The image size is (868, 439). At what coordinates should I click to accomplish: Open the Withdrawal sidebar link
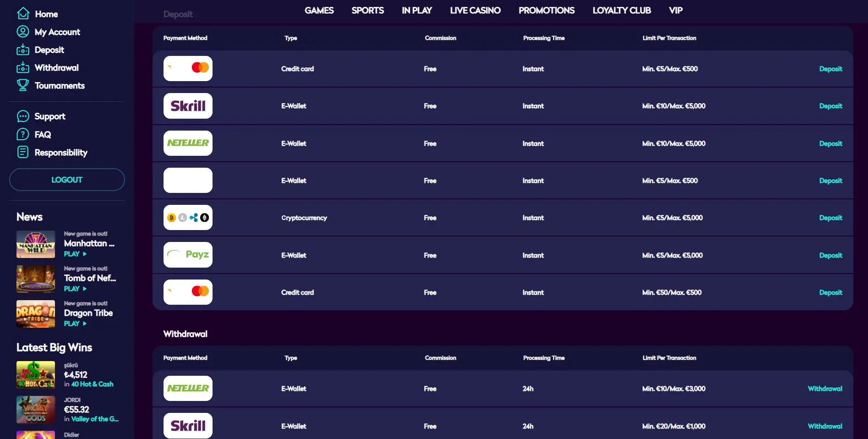pyautogui.click(x=57, y=68)
